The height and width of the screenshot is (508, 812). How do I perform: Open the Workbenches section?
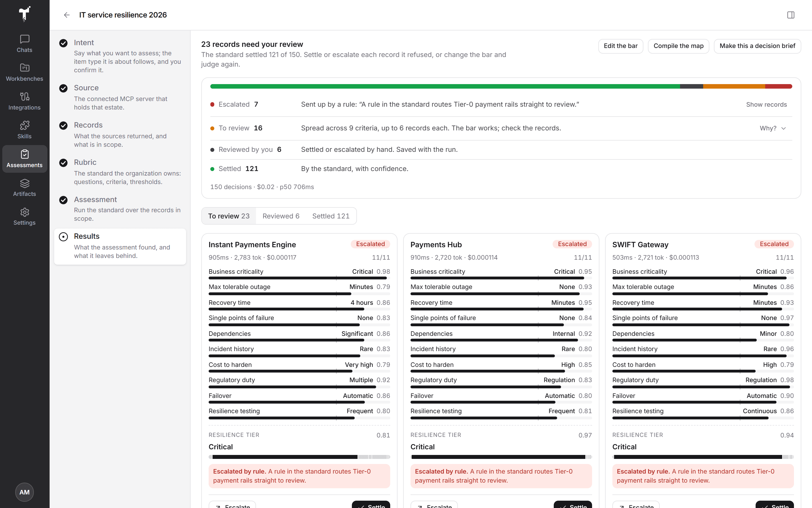pos(25,72)
